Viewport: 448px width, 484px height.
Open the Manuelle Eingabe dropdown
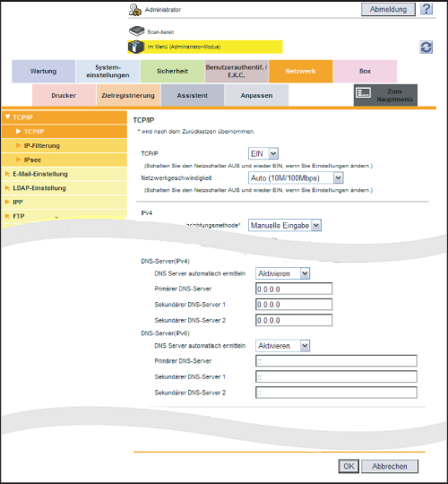[x=284, y=225]
